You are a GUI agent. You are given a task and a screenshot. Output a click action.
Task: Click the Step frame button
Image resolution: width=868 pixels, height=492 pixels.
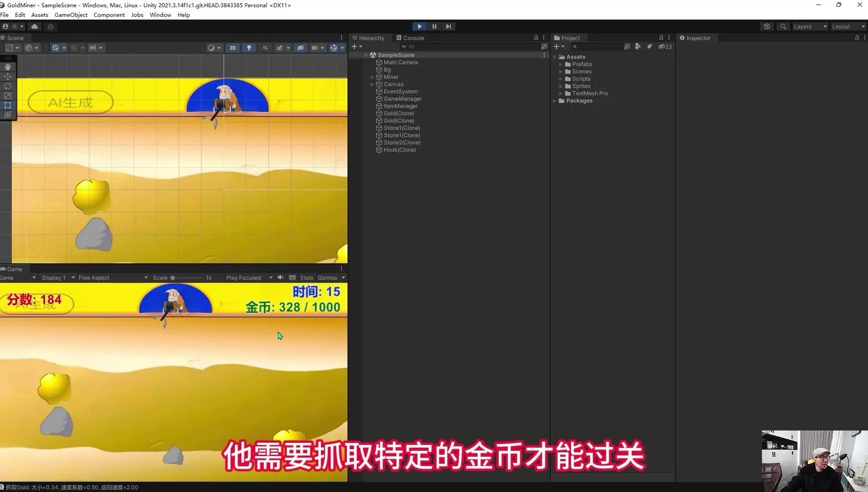pos(449,26)
